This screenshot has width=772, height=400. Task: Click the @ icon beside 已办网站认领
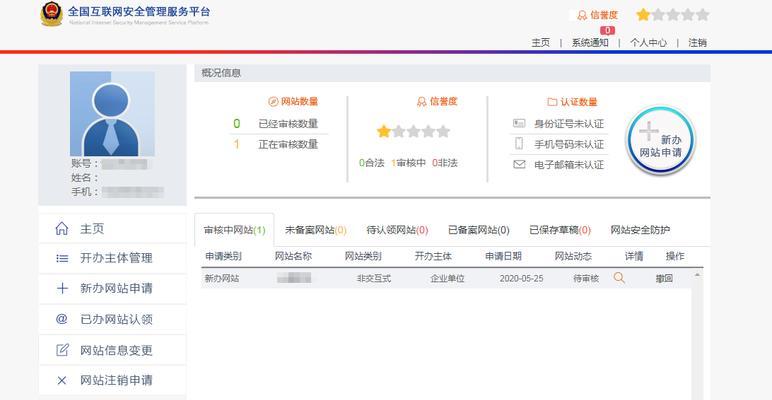[62, 319]
